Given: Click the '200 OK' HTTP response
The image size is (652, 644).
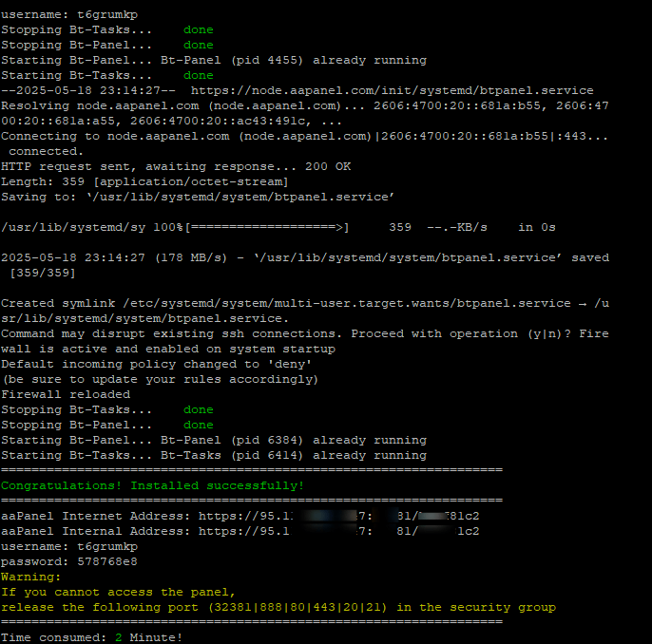Looking at the screenshot, I should [x=328, y=166].
